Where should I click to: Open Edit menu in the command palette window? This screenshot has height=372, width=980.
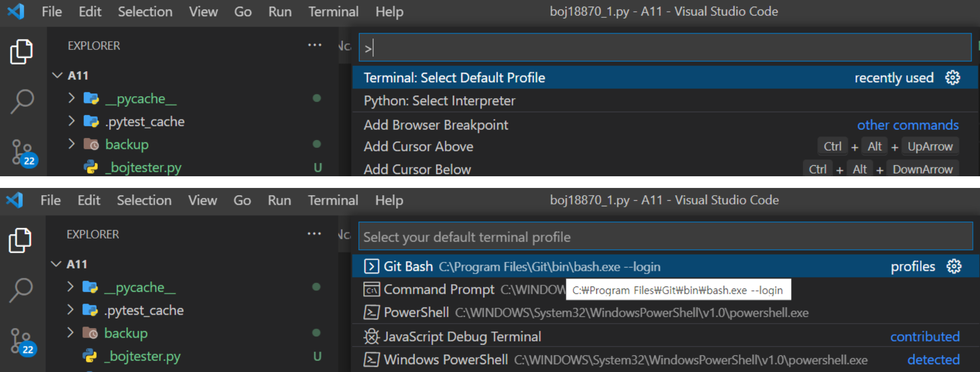pos(90,12)
